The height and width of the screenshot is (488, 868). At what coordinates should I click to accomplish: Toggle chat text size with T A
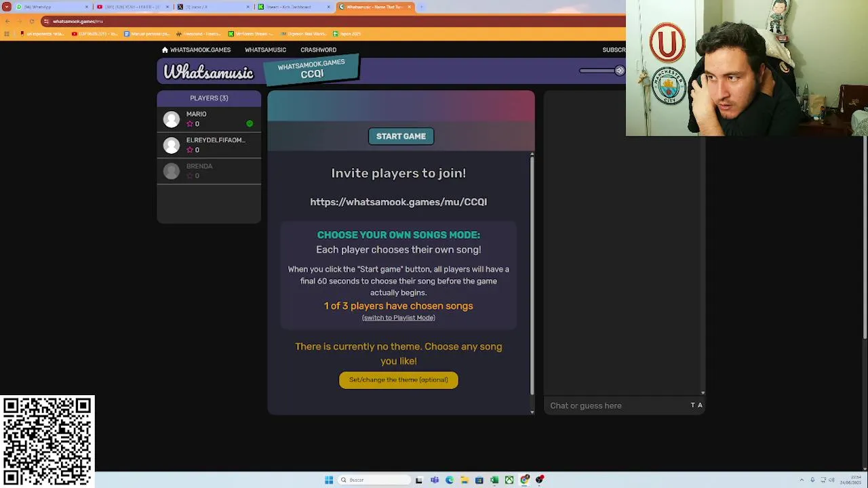(x=696, y=405)
